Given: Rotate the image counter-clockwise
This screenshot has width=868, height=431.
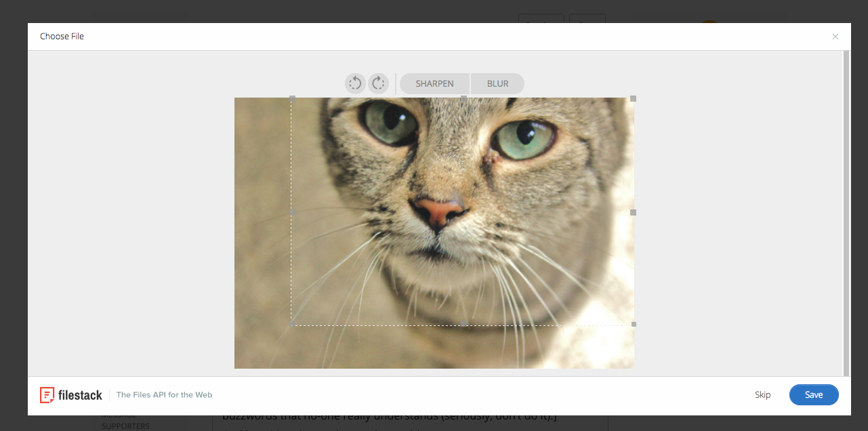Looking at the screenshot, I should tap(355, 83).
